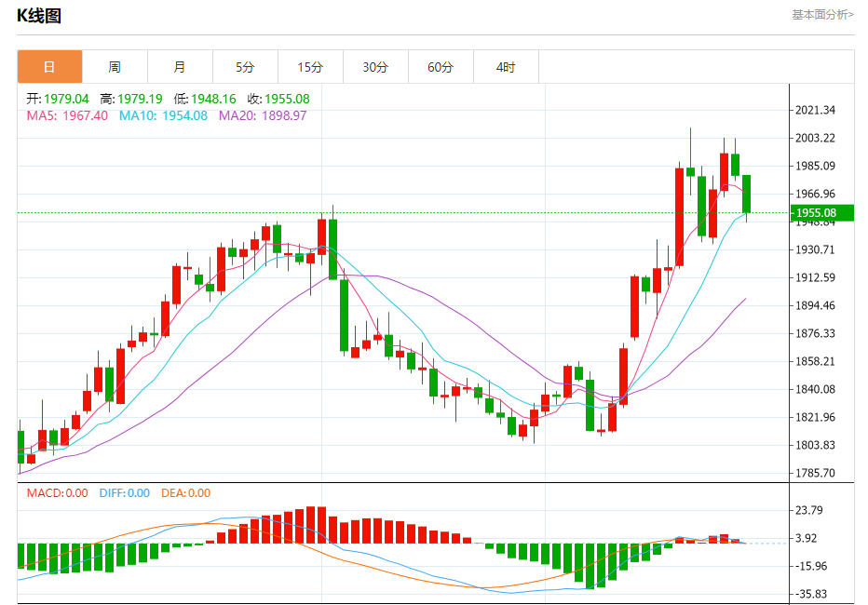Open the 5分 interval tab

[246, 67]
